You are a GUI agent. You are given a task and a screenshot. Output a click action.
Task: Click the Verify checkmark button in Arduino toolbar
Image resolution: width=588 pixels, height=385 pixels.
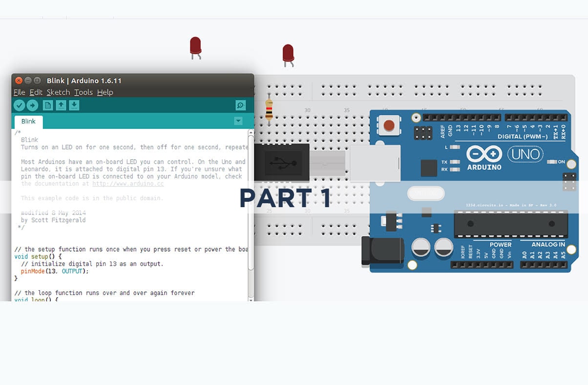click(19, 105)
